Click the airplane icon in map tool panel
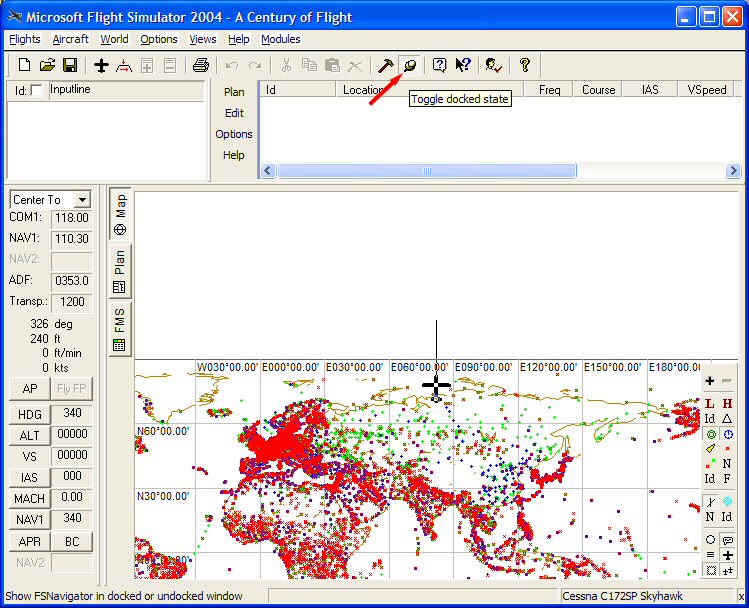The height and width of the screenshot is (608, 749). click(728, 555)
